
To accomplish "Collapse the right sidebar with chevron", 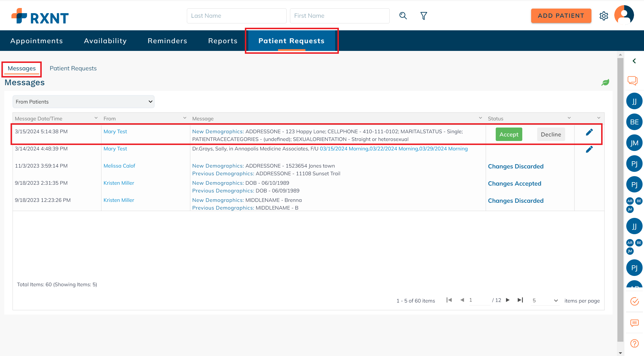I will (634, 61).
